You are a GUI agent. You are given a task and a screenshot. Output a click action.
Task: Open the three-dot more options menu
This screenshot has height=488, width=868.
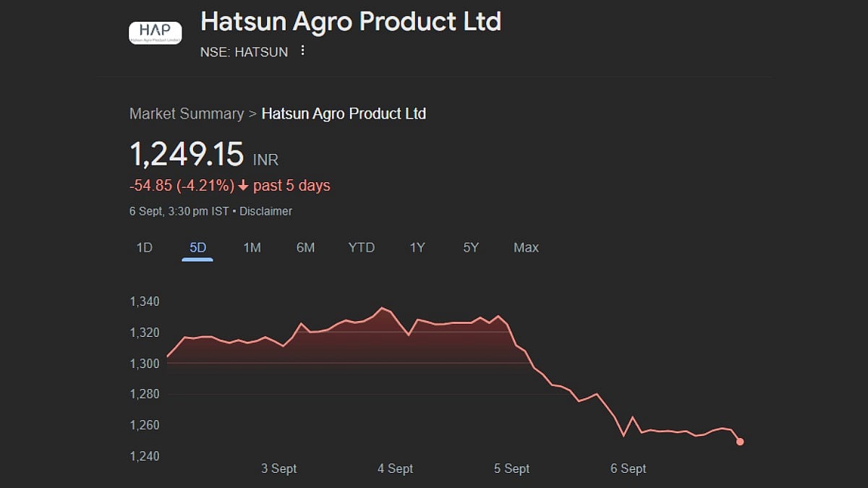[x=302, y=51]
